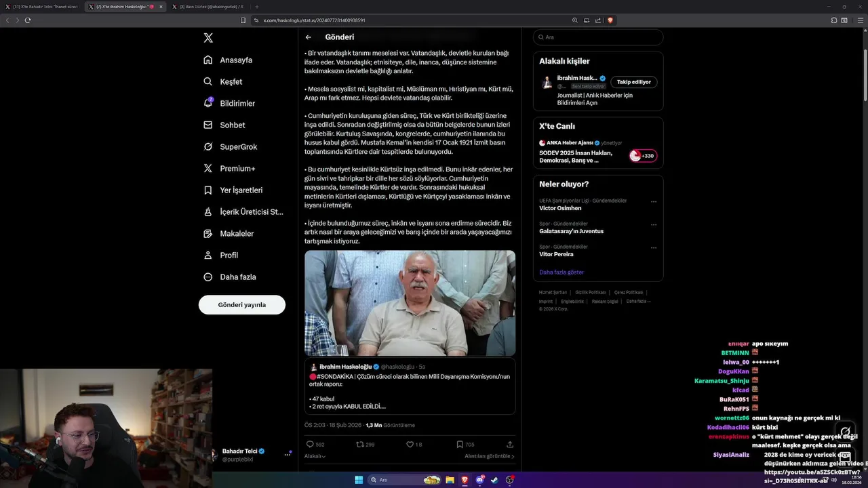
Task: Open Erişilebilirlik footer link
Action: pyautogui.click(x=572, y=301)
